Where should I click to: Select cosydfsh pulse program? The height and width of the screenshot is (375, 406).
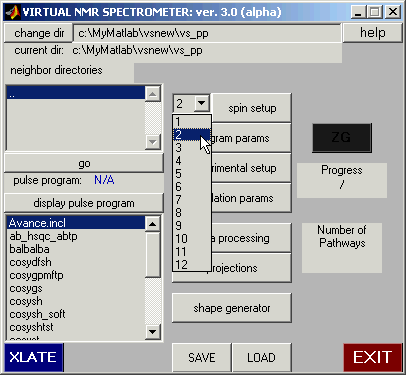pyautogui.click(x=76, y=262)
